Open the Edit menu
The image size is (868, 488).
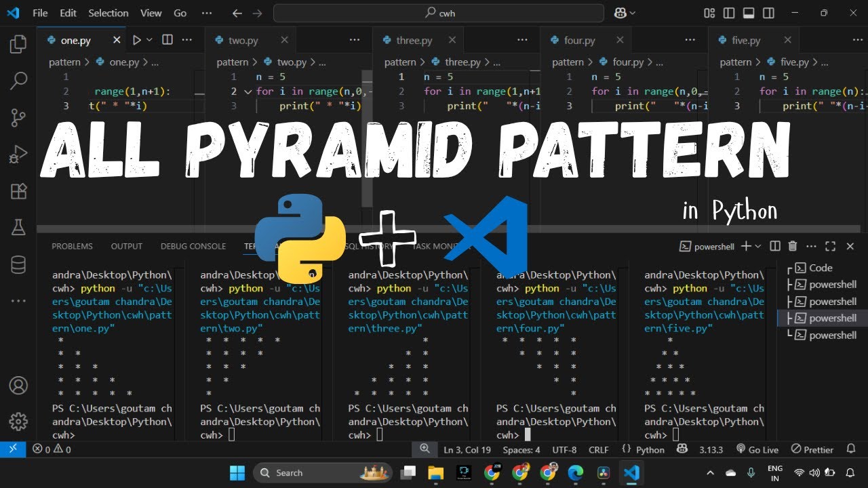[68, 13]
